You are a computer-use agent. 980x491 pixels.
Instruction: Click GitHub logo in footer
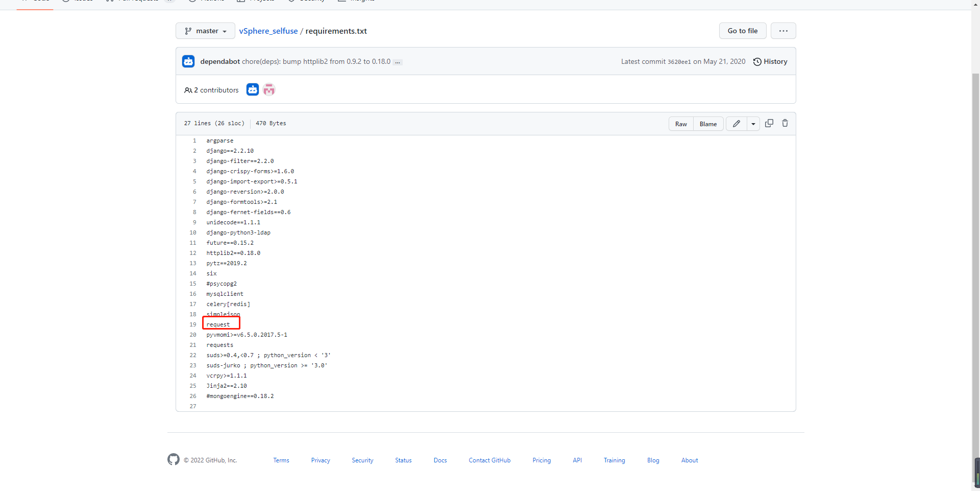174,459
